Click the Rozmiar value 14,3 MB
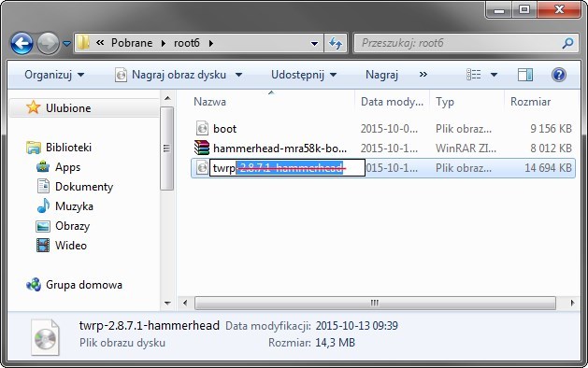The height and width of the screenshot is (368, 588). [x=335, y=343]
